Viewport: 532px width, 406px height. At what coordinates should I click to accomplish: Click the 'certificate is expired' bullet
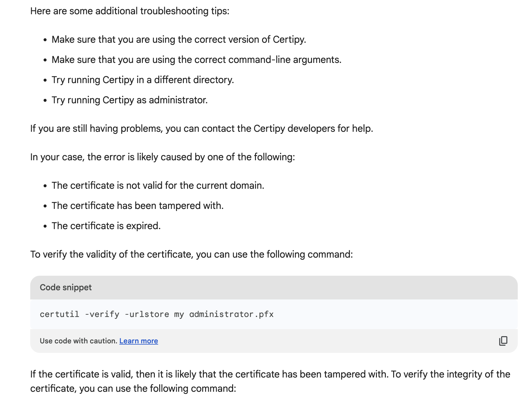pos(106,226)
